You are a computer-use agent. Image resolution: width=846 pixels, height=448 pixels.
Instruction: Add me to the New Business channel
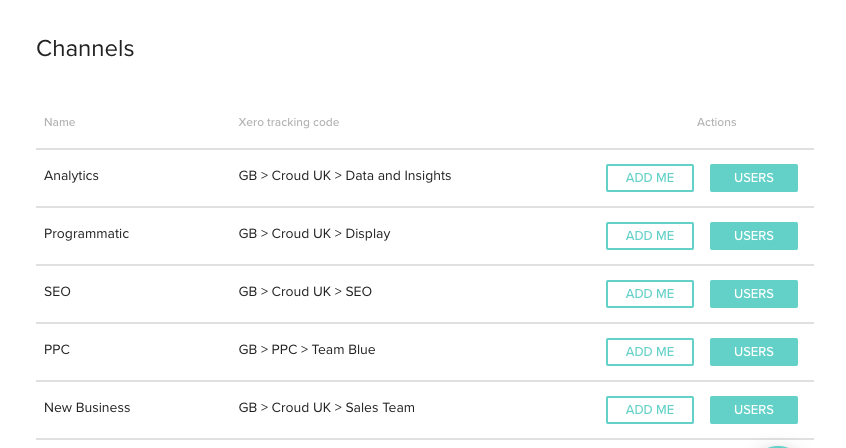(650, 410)
